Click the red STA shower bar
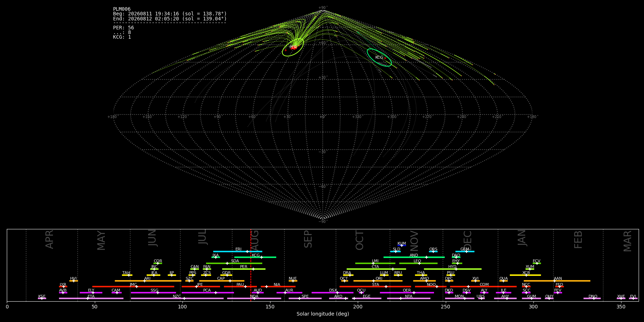The height and width of the screenshot is (322, 644). [x=375, y=287]
